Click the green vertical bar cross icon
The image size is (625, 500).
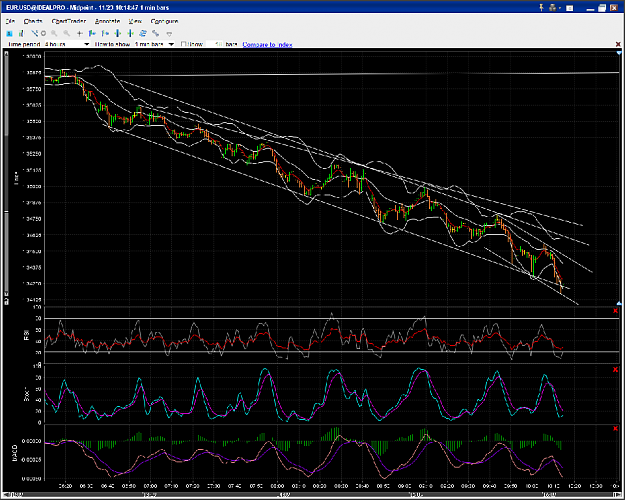118,33
